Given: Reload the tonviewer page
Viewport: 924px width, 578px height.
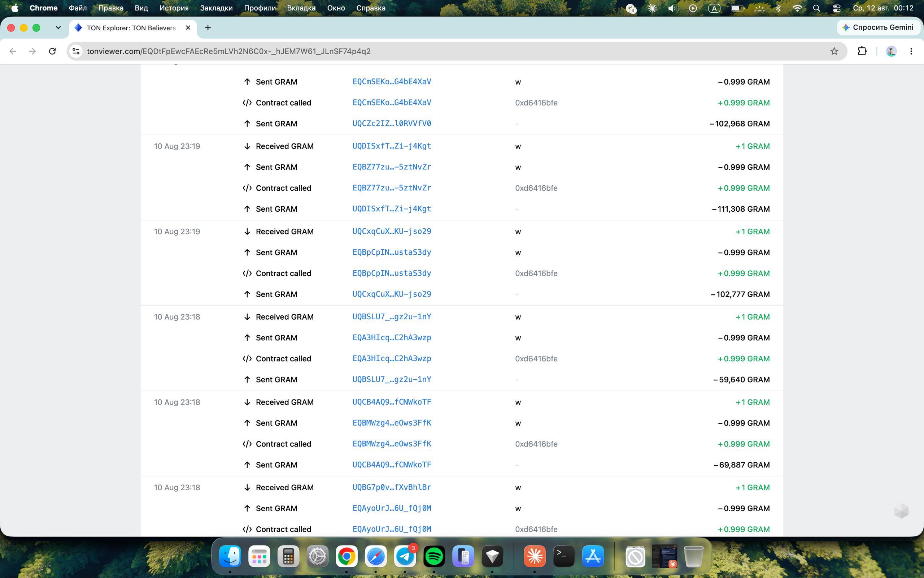Looking at the screenshot, I should tap(52, 51).
